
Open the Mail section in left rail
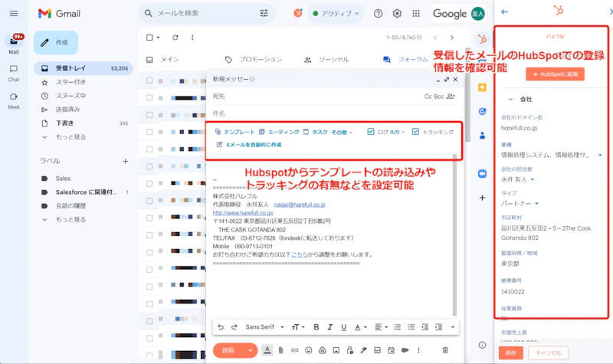pos(14,44)
